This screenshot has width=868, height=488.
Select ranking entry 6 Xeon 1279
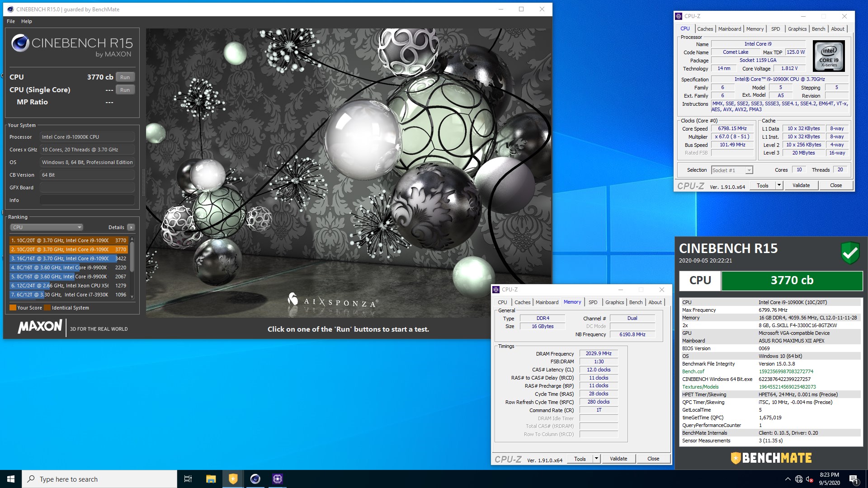pos(69,286)
